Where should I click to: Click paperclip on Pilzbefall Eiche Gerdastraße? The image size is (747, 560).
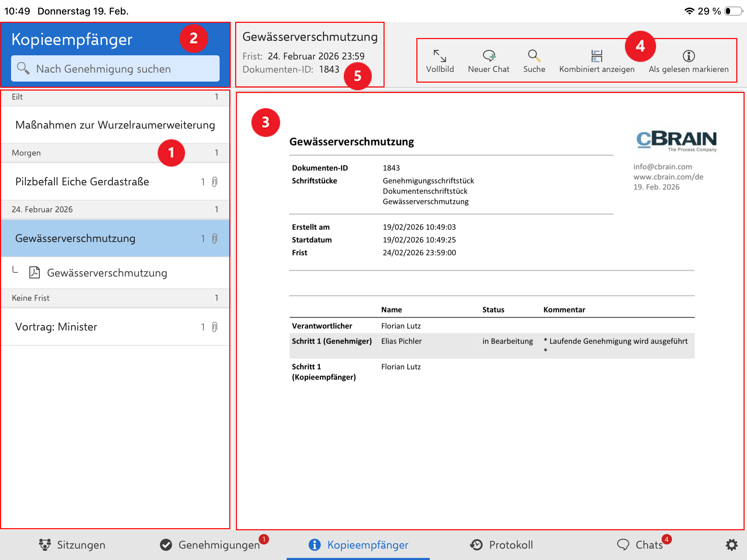[x=215, y=182]
